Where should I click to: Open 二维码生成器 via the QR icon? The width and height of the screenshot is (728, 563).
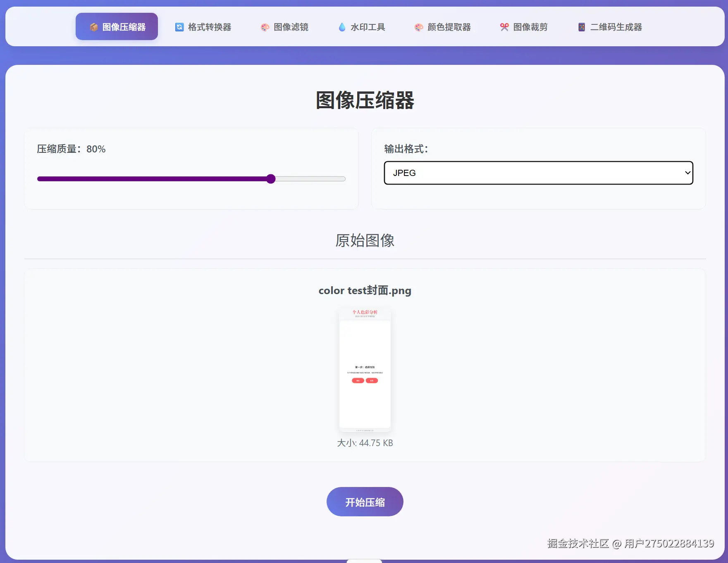coord(581,26)
